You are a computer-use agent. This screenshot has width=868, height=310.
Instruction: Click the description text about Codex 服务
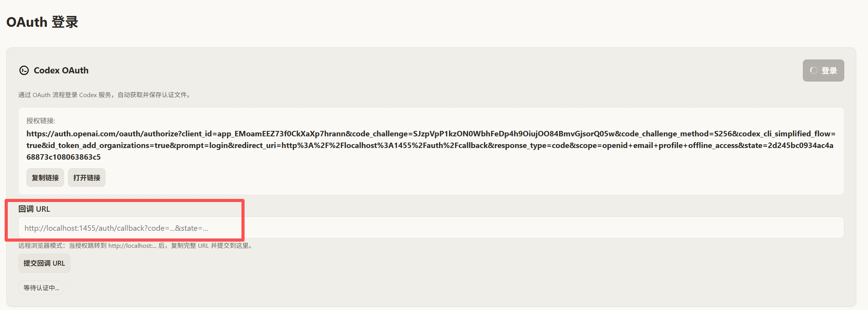104,95
